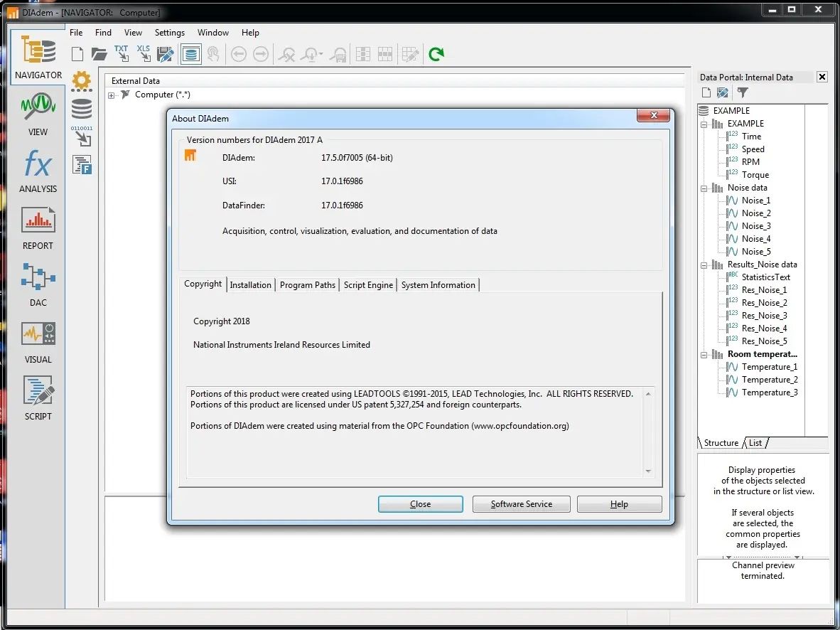Image resolution: width=840 pixels, height=630 pixels.
Task: Open the View menu
Action: coord(134,33)
